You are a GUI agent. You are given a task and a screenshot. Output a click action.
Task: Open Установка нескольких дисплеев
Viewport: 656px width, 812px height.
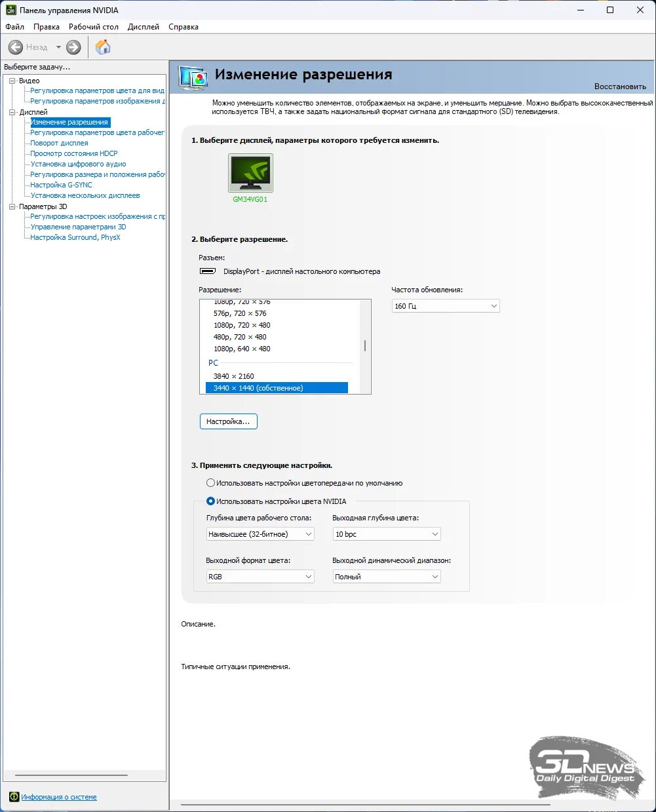[85, 195]
